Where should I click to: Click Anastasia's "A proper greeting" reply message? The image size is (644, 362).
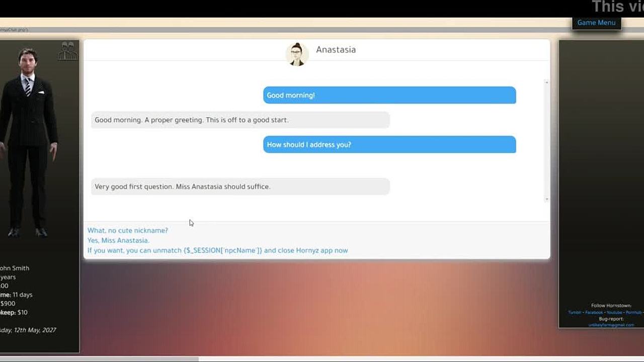click(x=240, y=120)
